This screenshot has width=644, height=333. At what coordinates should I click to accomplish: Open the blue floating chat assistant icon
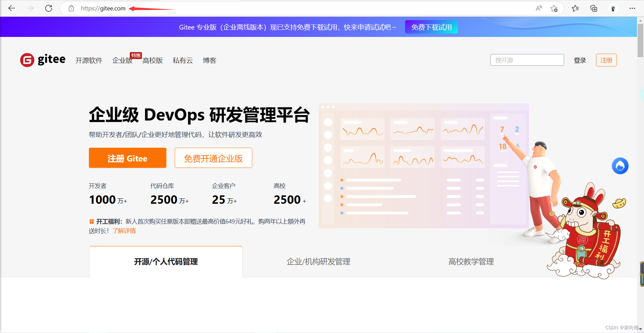[620, 166]
